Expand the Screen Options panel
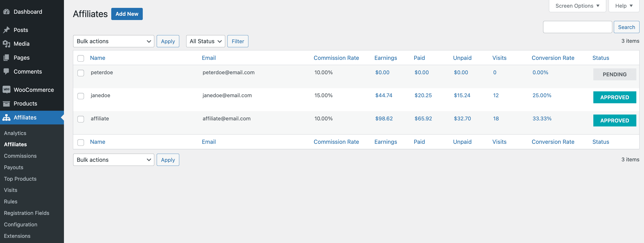The height and width of the screenshot is (243, 644). [577, 6]
